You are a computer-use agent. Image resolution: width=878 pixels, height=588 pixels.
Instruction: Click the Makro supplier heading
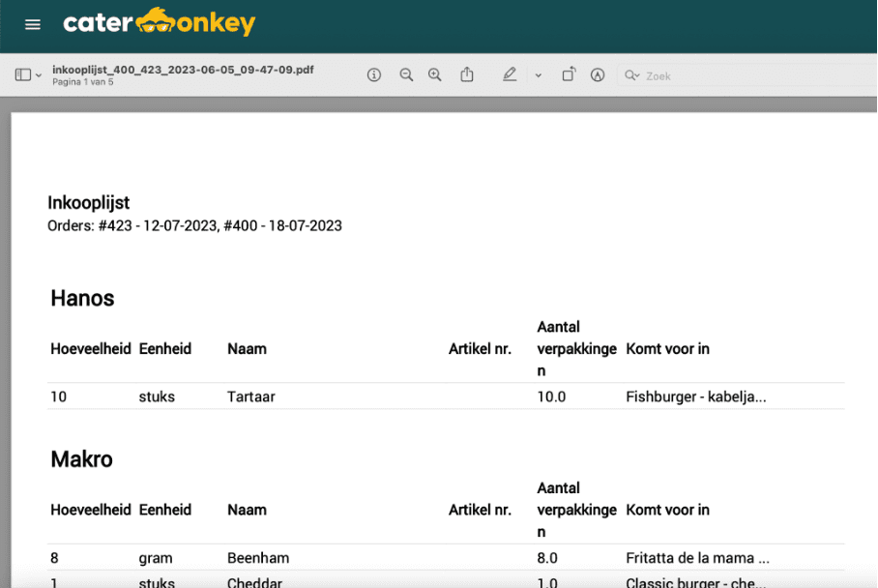pos(81,459)
